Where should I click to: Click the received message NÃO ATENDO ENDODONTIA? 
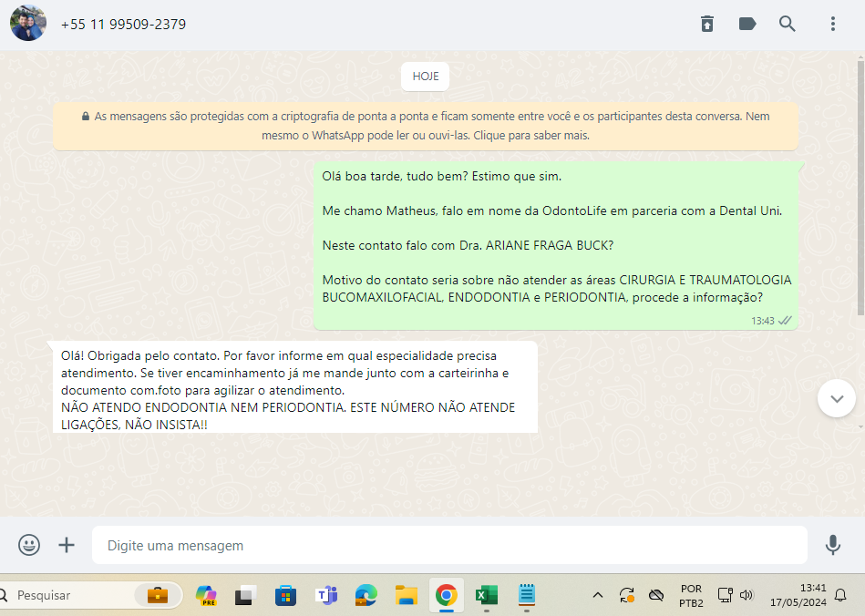click(x=295, y=386)
